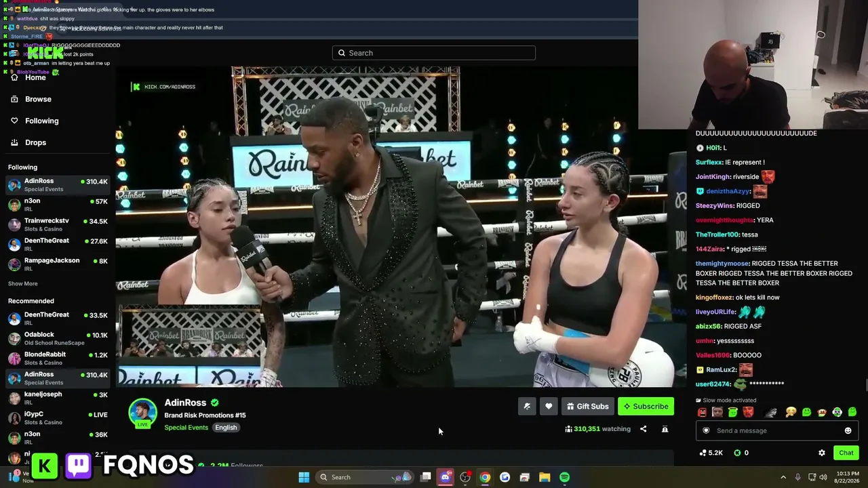Open n3on's channel in Following list
The image size is (868, 488).
[x=58, y=205]
